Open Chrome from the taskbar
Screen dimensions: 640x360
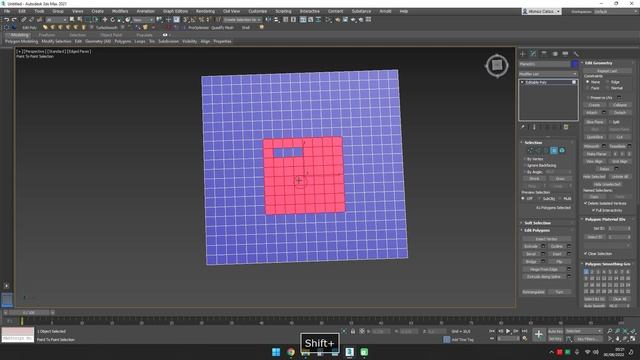pyautogui.click(x=291, y=352)
